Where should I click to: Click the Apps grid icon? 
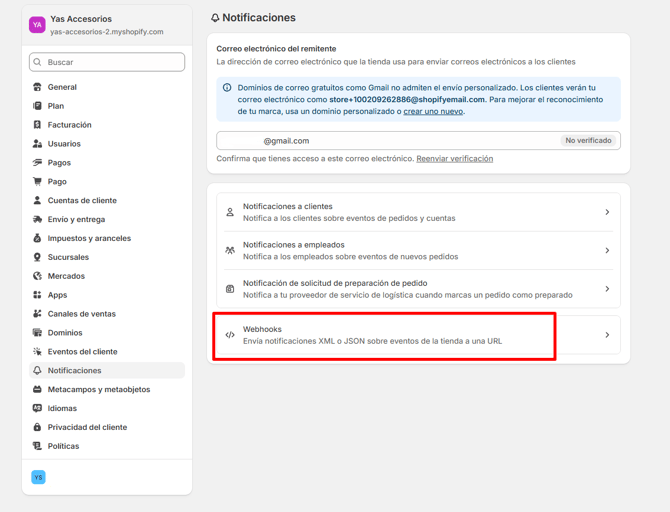pyautogui.click(x=37, y=295)
